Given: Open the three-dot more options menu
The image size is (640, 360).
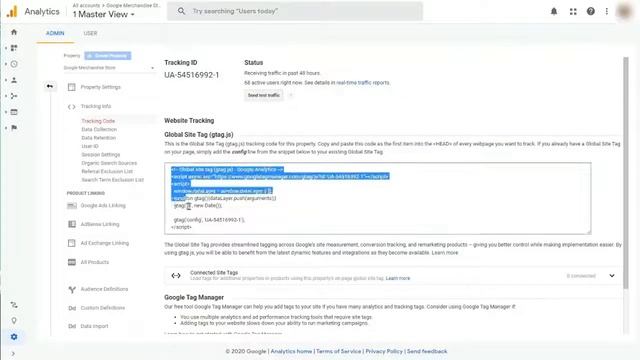Looking at the screenshot, I should tap(607, 11).
